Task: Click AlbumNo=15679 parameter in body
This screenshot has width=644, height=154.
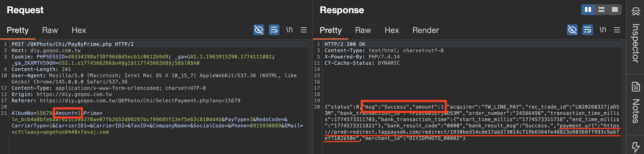Action: click(32, 113)
